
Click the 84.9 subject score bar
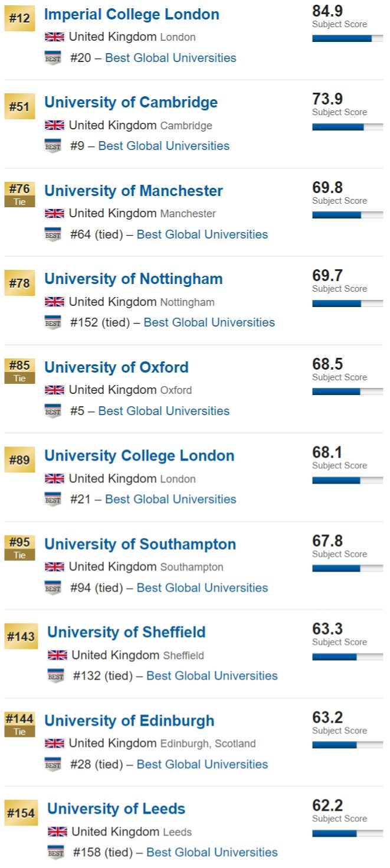(x=348, y=38)
